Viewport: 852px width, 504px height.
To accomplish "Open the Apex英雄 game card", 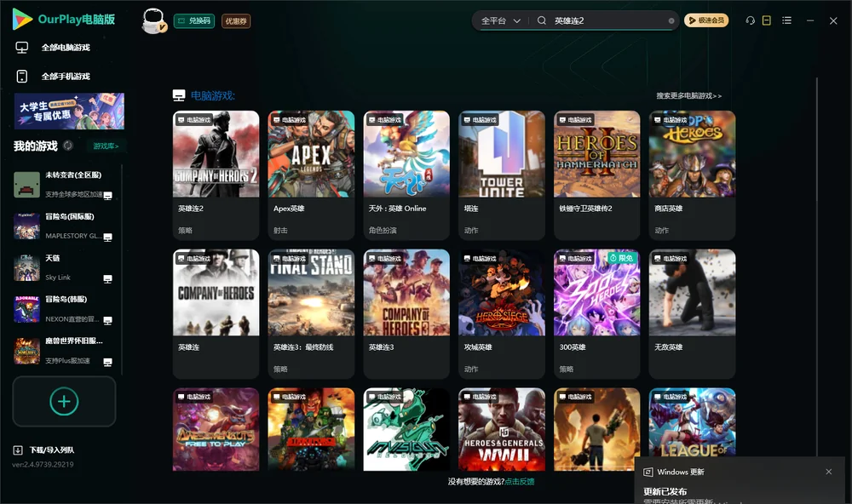I will tap(311, 175).
